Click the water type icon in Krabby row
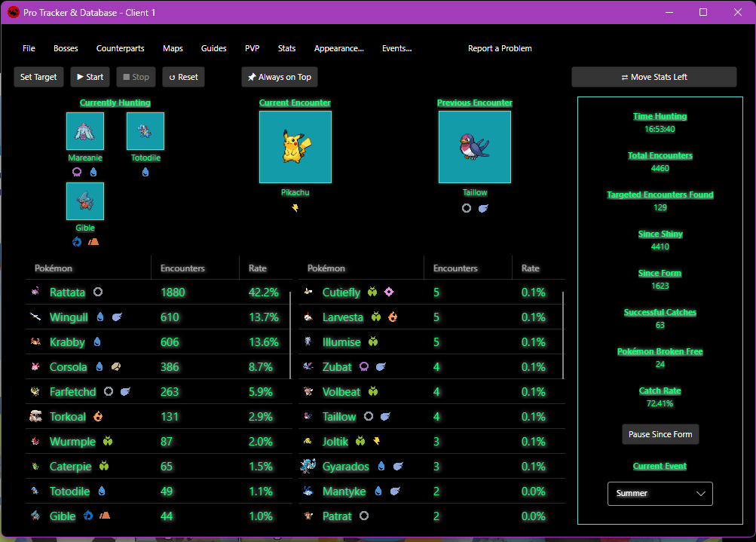 tap(97, 341)
